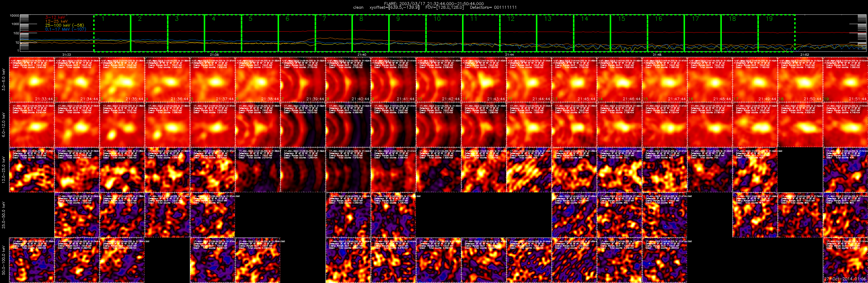This screenshot has width=868, height=283.
Task: Click the Detectors= 001111111 header value
Action: [493, 8]
